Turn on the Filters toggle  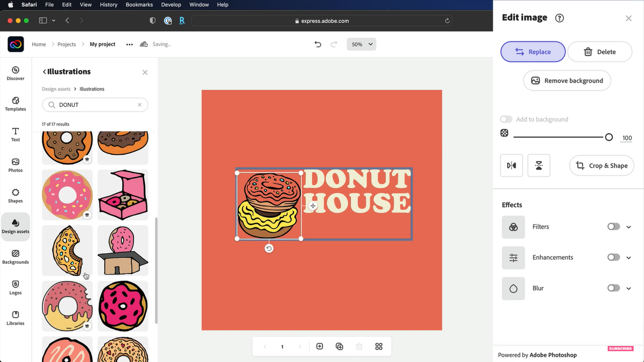pos(613,227)
